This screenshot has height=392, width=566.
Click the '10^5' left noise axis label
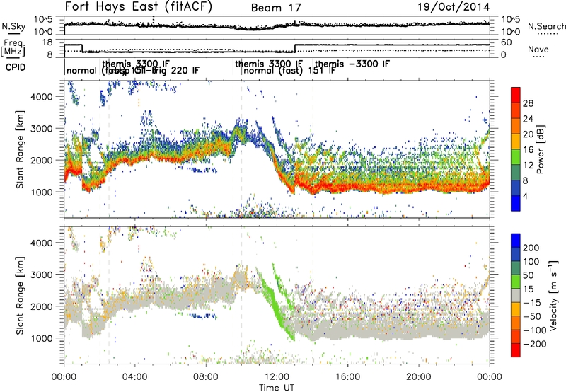(x=43, y=20)
